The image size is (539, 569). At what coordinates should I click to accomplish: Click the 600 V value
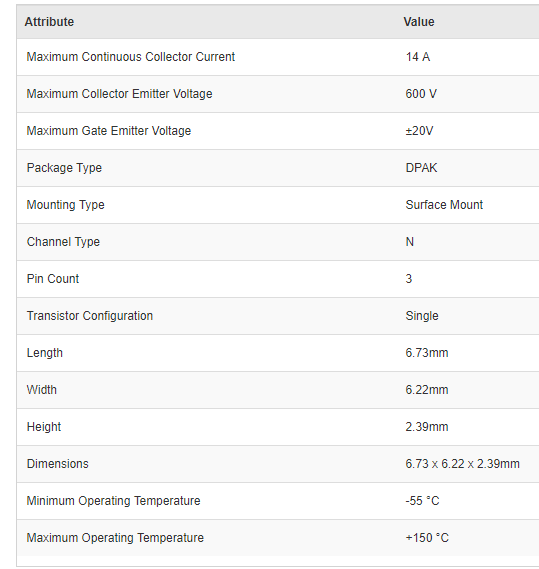(x=421, y=94)
